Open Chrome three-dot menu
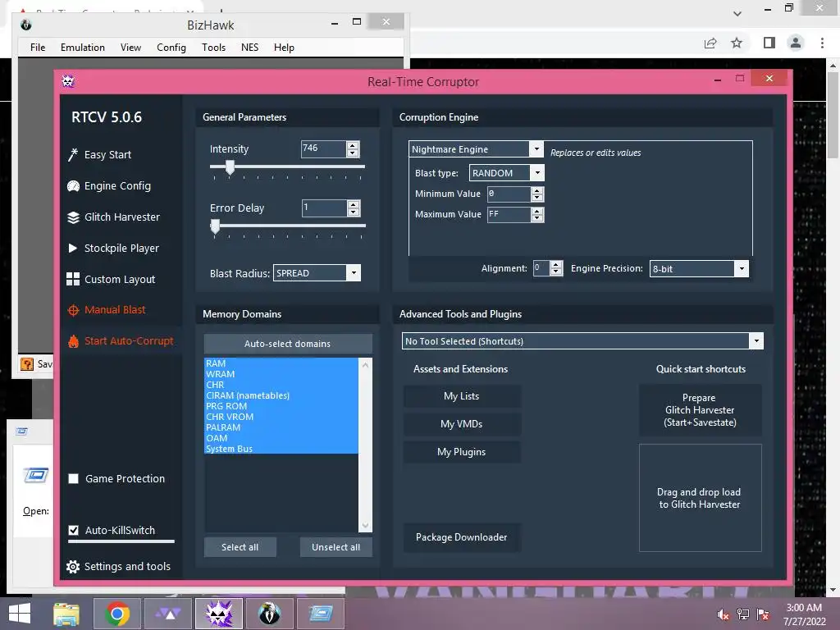Viewport: 840px width, 630px height. [x=822, y=43]
